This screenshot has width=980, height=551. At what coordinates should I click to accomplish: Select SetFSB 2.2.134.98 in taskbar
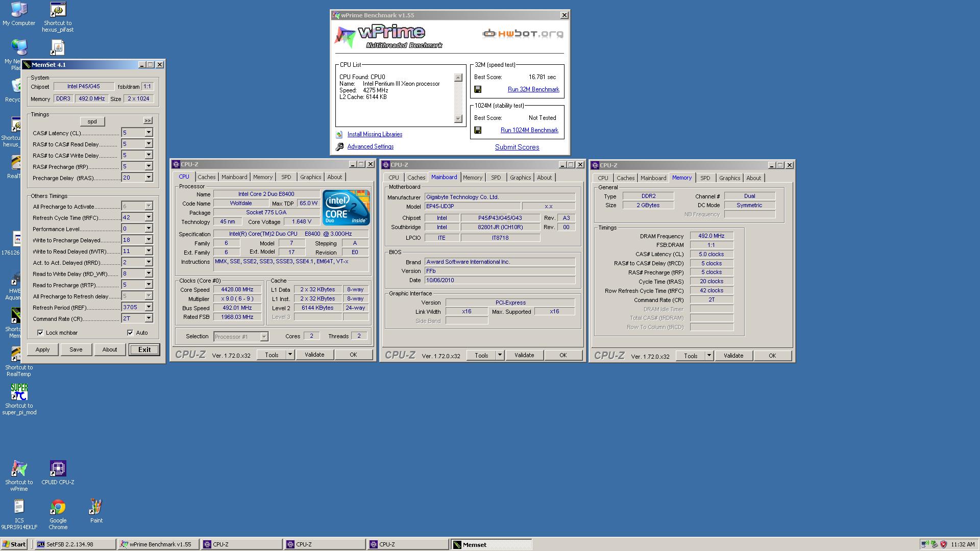[76, 544]
